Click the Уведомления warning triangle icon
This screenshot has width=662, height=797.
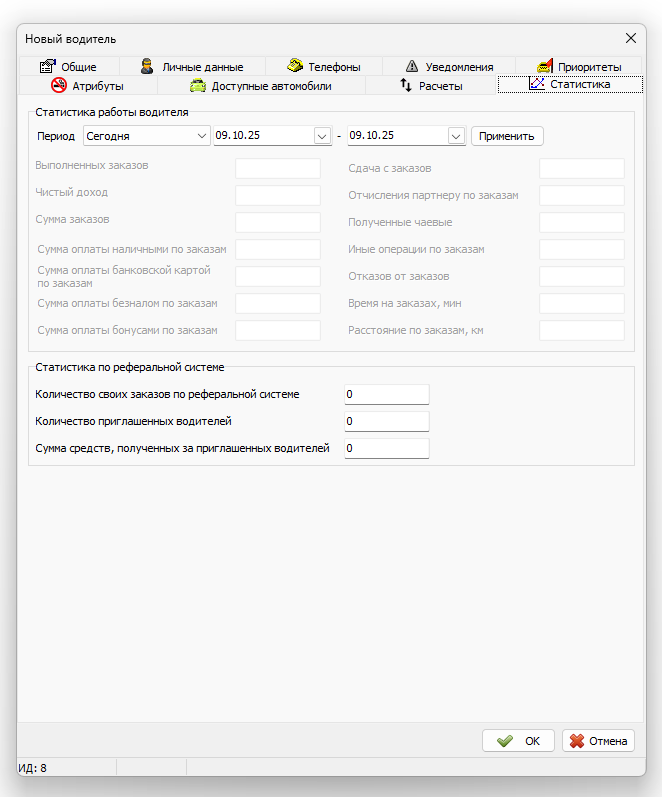coord(411,67)
